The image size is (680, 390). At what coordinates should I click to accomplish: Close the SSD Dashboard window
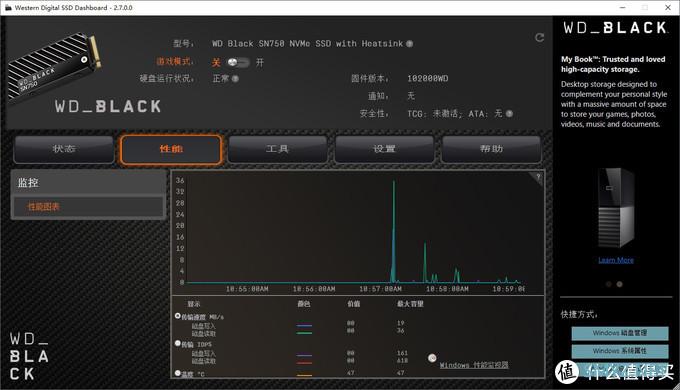(668, 7)
